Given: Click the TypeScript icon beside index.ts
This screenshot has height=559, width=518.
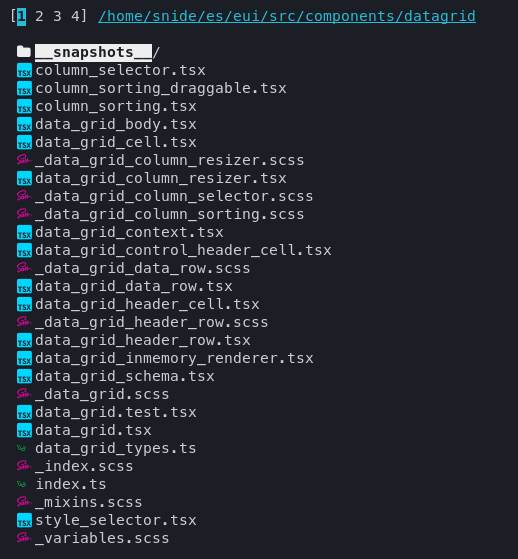Looking at the screenshot, I should tap(22, 484).
